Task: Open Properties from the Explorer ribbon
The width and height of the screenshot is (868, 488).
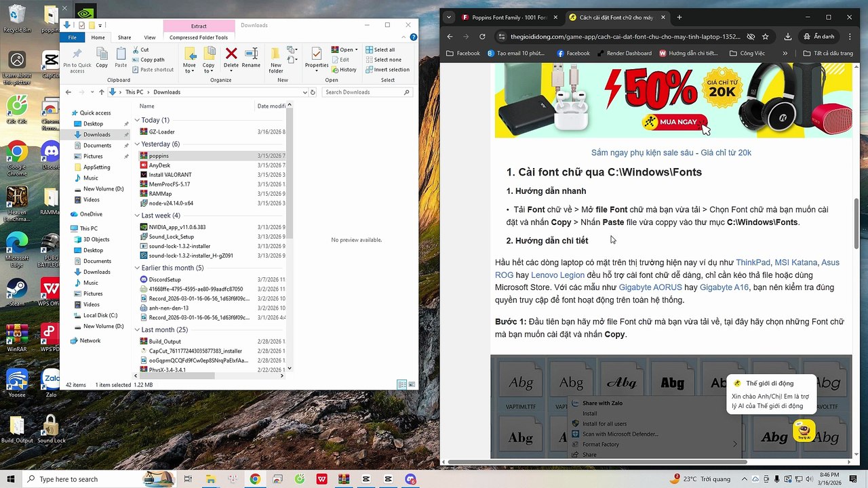Action: point(317,58)
